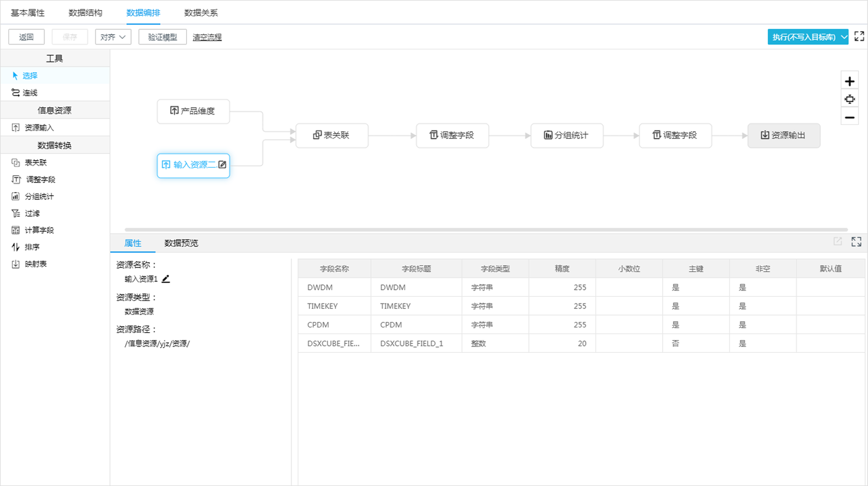
Task: Select the 分组统计 node on canvas
Action: coord(567,135)
